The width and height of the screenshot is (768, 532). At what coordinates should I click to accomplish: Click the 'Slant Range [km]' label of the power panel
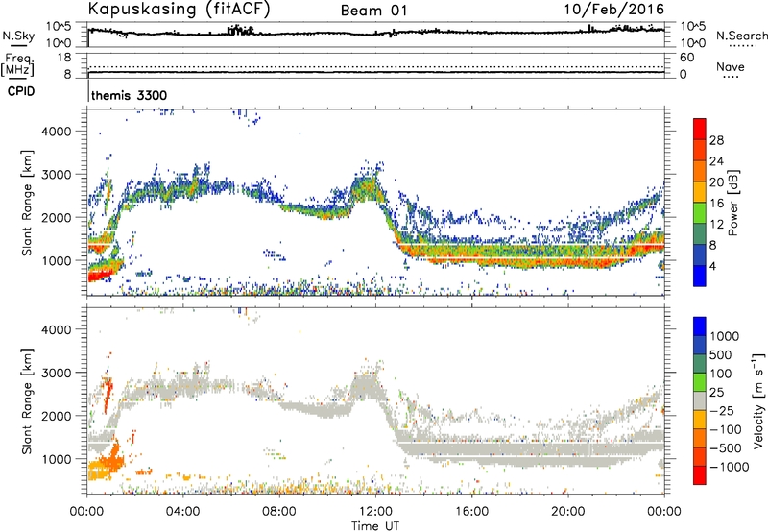point(27,203)
